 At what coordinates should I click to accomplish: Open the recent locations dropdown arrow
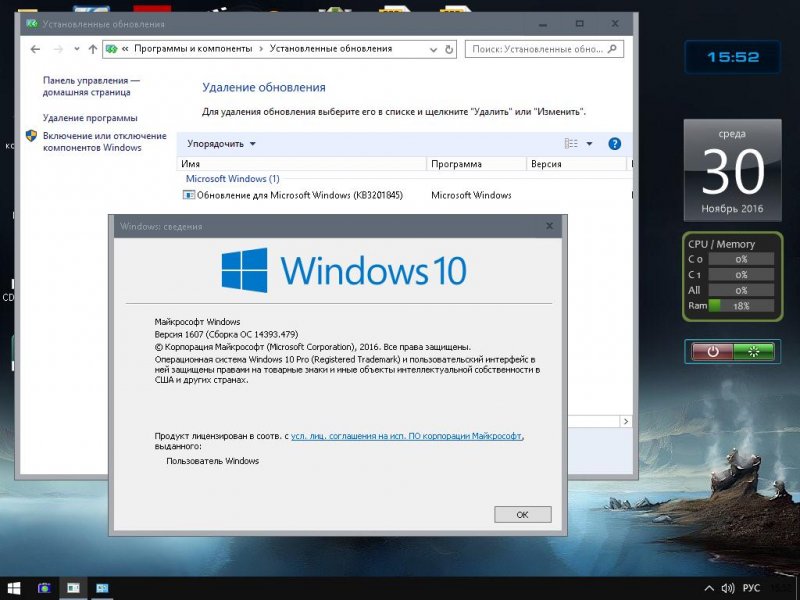77,49
